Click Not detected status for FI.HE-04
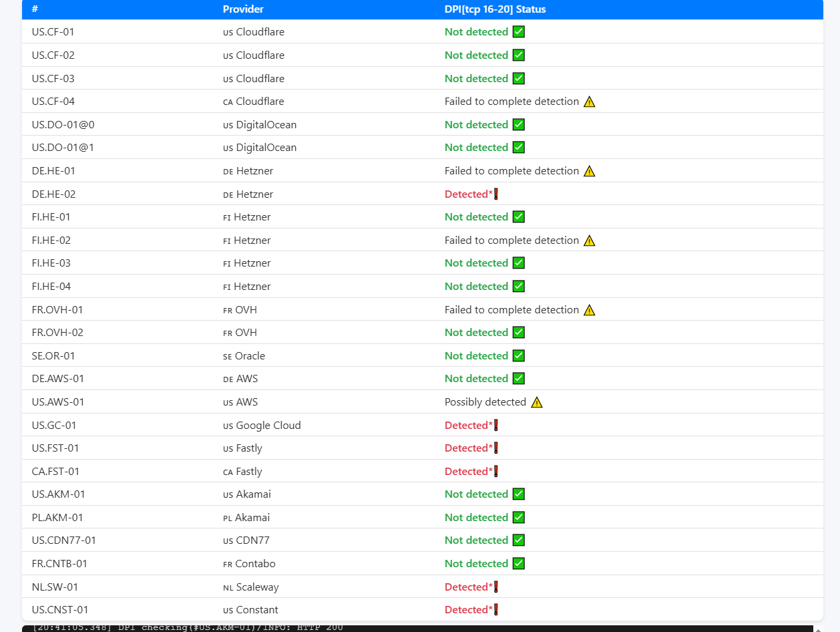The width and height of the screenshot is (840, 632). pyautogui.click(x=477, y=286)
